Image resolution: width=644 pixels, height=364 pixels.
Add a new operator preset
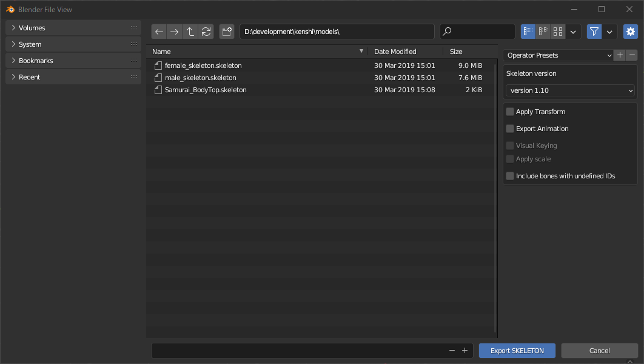(620, 55)
